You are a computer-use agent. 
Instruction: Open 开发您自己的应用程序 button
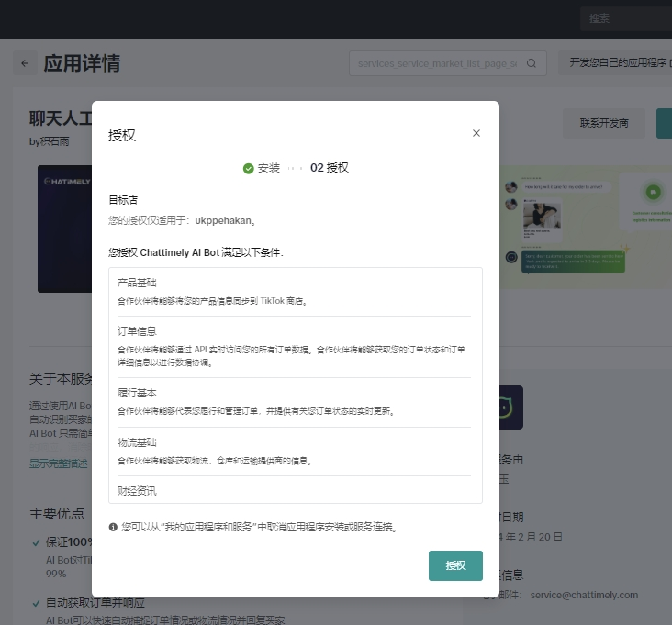click(617, 63)
